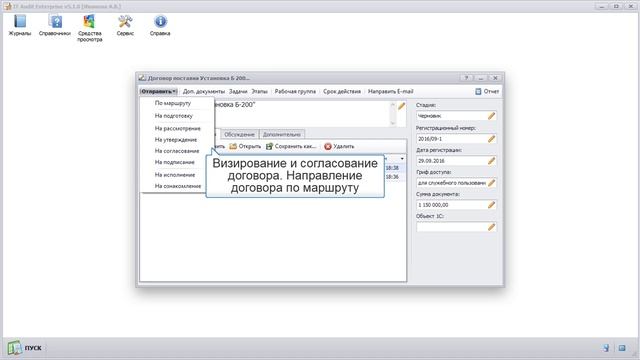The height and width of the screenshot is (360, 640).
Task: Choose На согласование menu entry
Action: point(177,151)
